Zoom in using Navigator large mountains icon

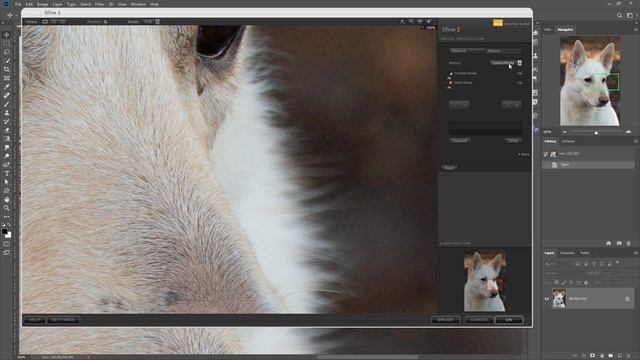pyautogui.click(x=629, y=132)
